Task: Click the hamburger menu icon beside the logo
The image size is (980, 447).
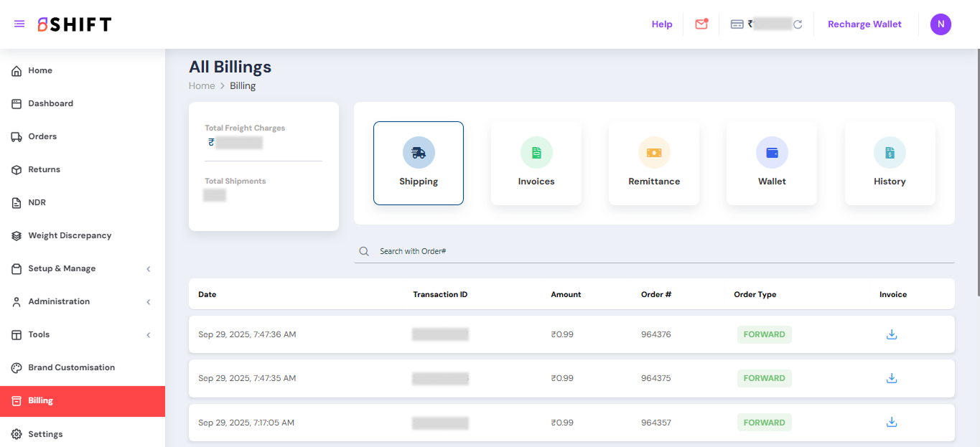Action: click(x=19, y=24)
